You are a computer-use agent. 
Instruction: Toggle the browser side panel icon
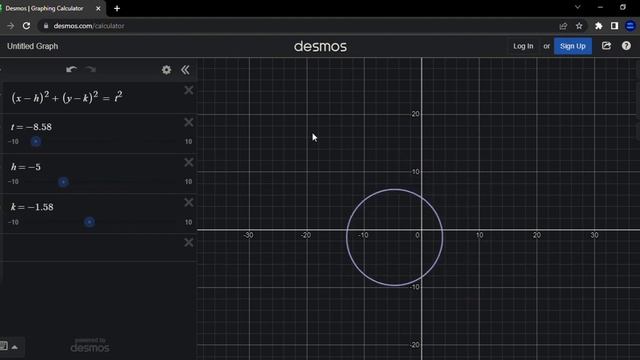(614, 26)
